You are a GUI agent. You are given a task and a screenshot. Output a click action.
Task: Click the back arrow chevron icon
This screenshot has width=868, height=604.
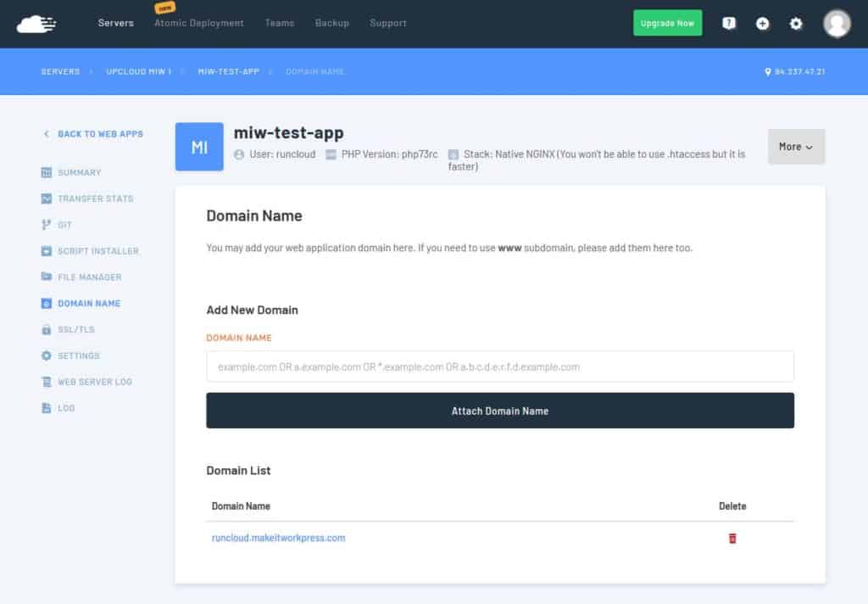pos(47,133)
